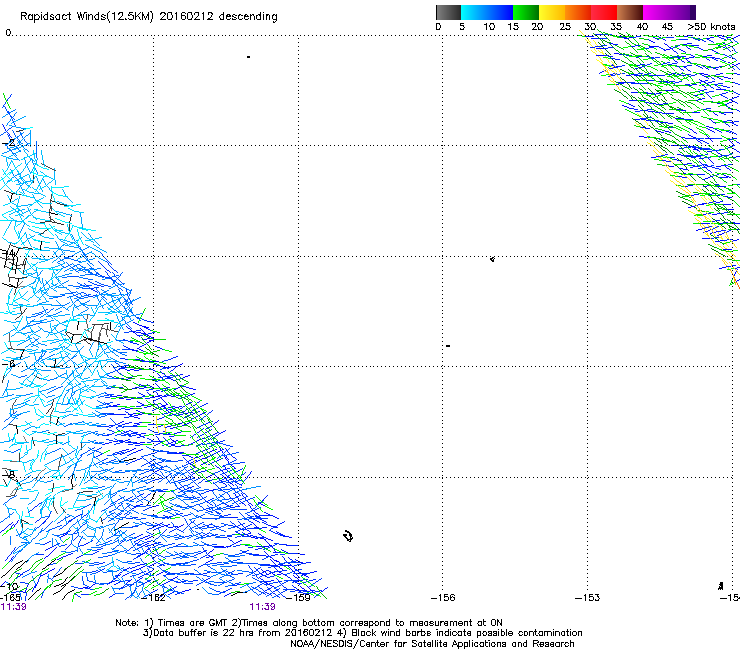Click the "25" legend scale label
Image resolution: width=740 pixels, height=650 pixels.
[x=565, y=26]
